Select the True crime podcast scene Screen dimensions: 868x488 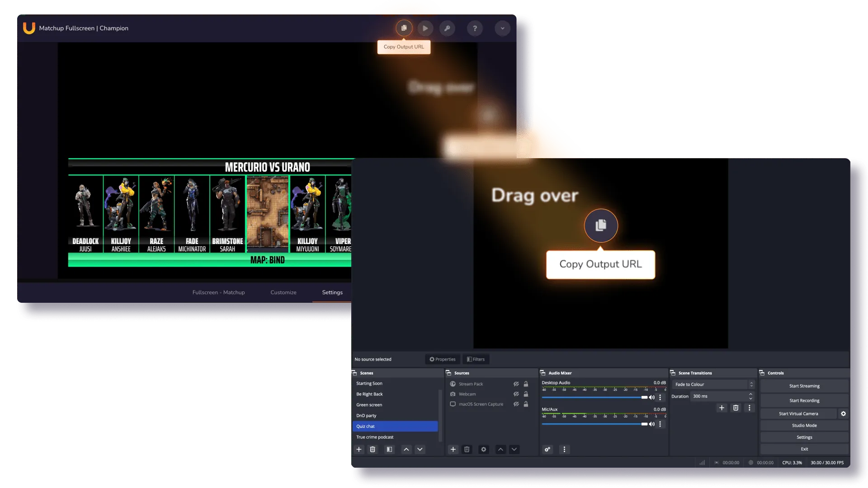click(395, 437)
